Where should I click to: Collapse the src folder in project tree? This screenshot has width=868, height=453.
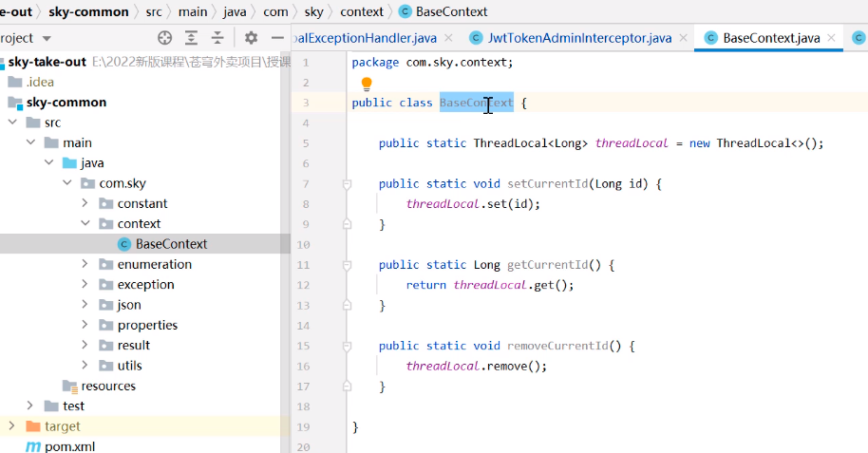[12, 123]
